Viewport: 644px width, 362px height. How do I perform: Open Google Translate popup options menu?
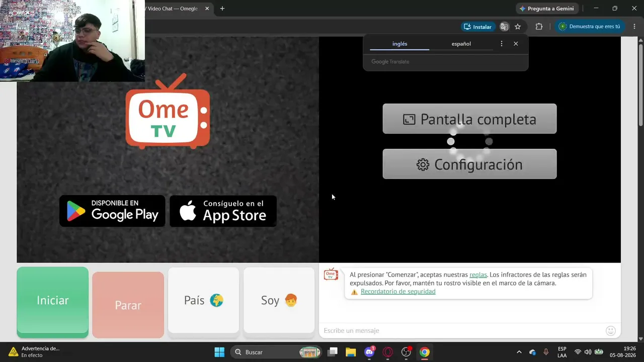tap(501, 44)
